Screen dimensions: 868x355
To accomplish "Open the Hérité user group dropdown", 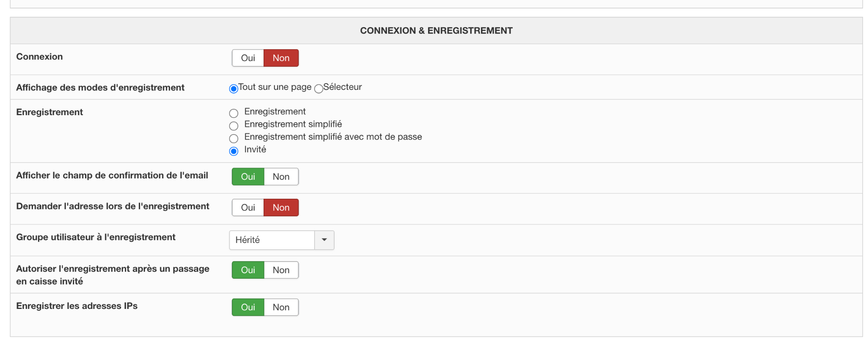I will 272,240.
